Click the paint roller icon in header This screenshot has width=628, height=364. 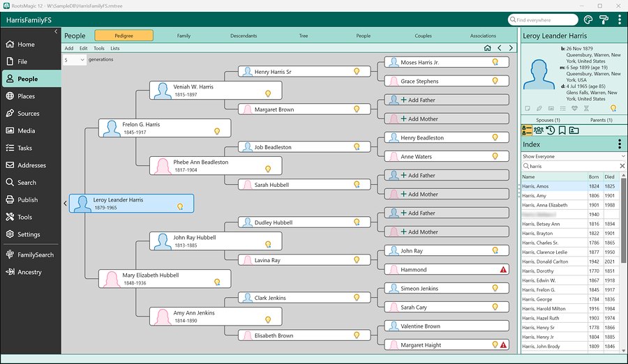pos(604,20)
